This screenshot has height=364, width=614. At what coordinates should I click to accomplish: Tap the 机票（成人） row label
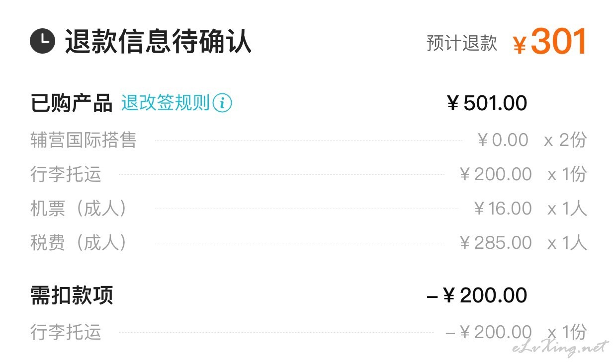(79, 209)
